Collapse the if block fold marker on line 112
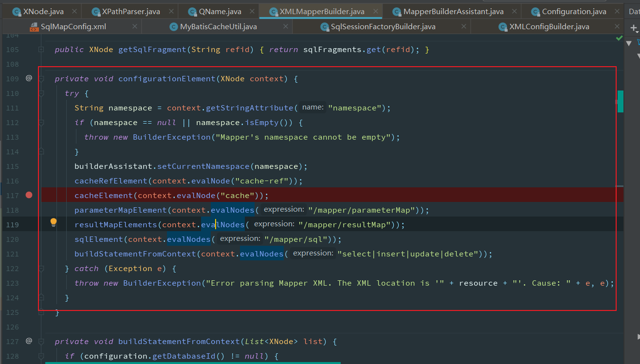 [41, 123]
